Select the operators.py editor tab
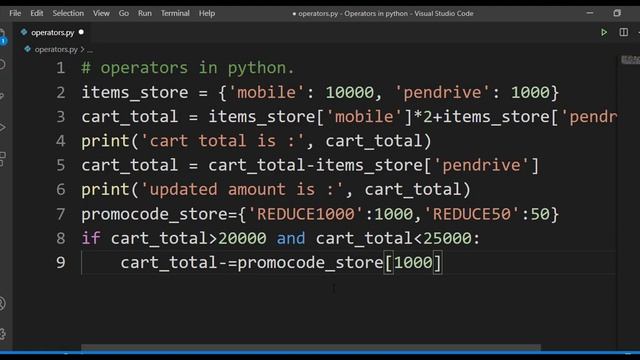The height and width of the screenshot is (360, 640). tap(52, 32)
